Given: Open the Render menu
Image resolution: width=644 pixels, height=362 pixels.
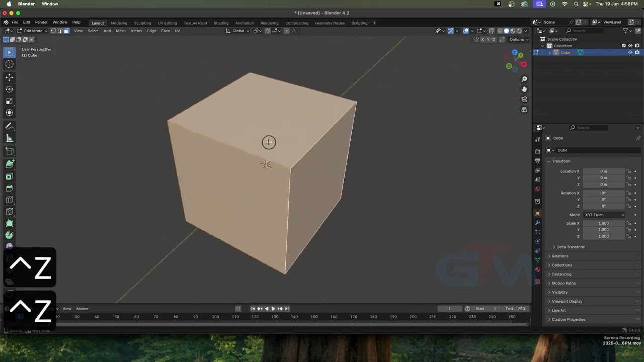Looking at the screenshot, I should click(41, 23).
